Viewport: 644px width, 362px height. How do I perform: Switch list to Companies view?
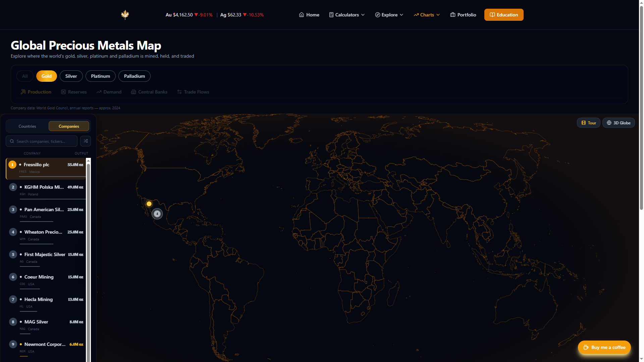click(69, 126)
